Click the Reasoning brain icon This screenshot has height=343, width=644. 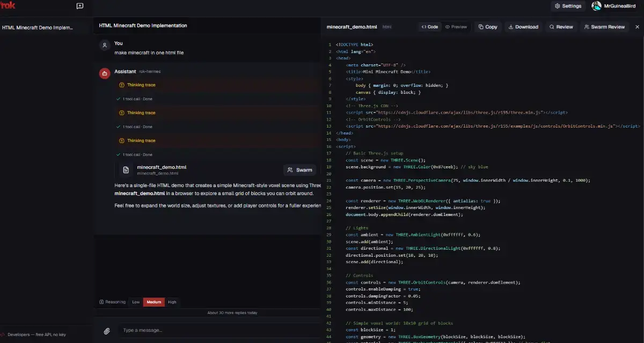coord(101,302)
